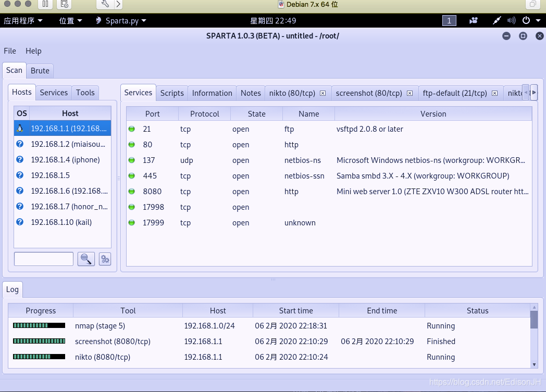The image size is (546, 392).
Task: Click progress bar for screenshot (8080/tcp)
Action: click(39, 341)
